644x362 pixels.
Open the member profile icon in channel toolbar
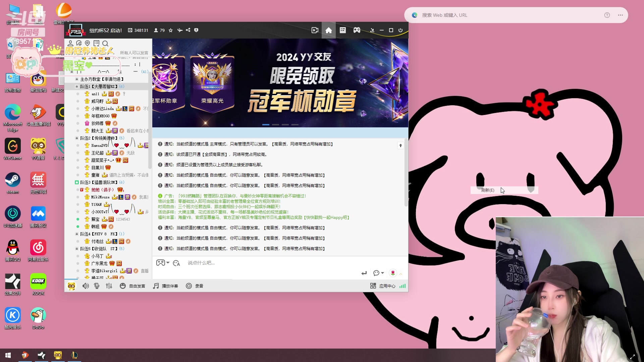(70, 43)
